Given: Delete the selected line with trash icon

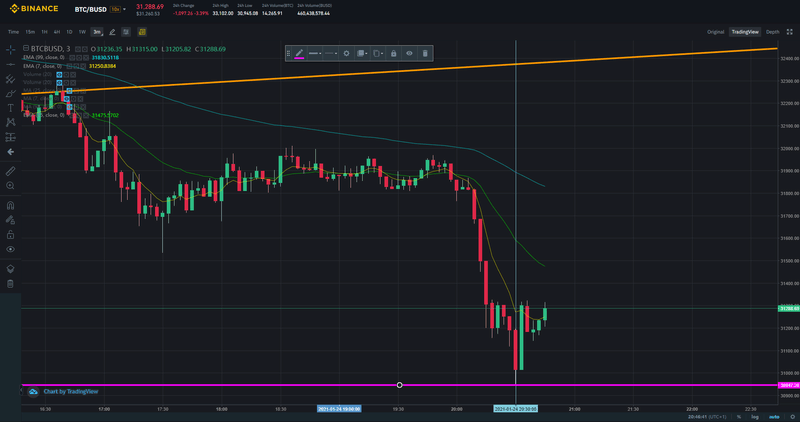Looking at the screenshot, I should click(425, 53).
